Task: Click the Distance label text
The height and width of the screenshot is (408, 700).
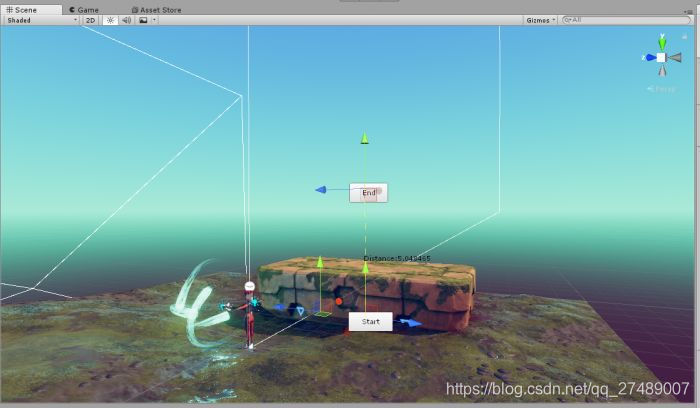Action: (x=397, y=258)
